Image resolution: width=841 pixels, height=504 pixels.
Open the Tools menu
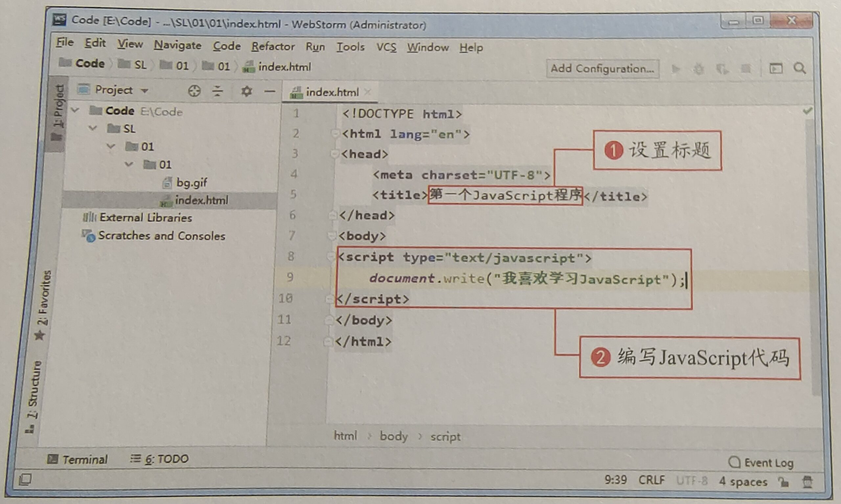coord(350,47)
